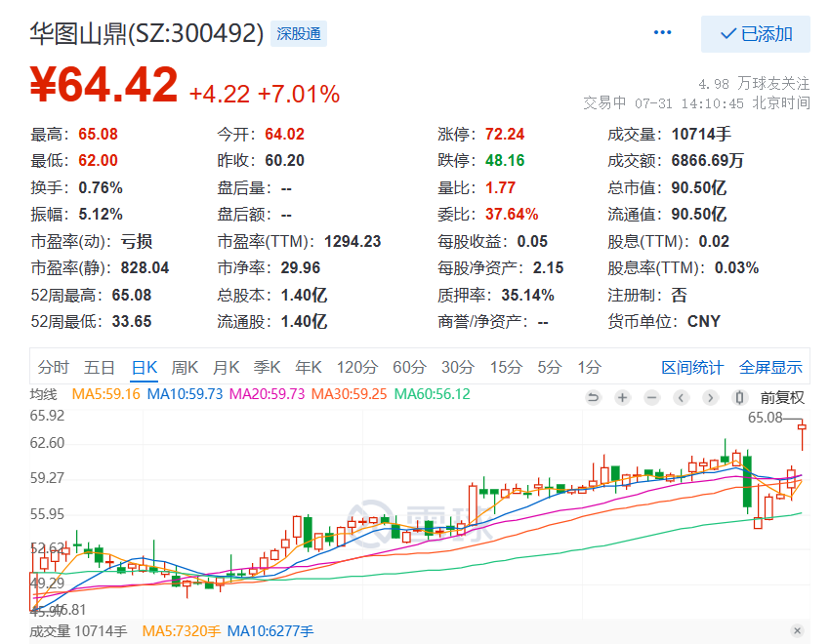Select the 周K chart tab
Screen dimensions: 830x644
point(185,367)
